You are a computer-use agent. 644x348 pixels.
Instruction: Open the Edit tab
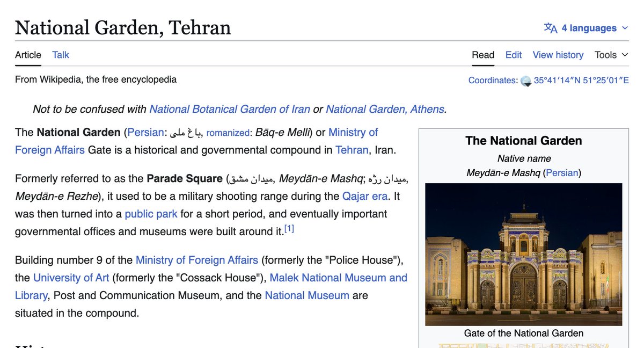point(514,55)
